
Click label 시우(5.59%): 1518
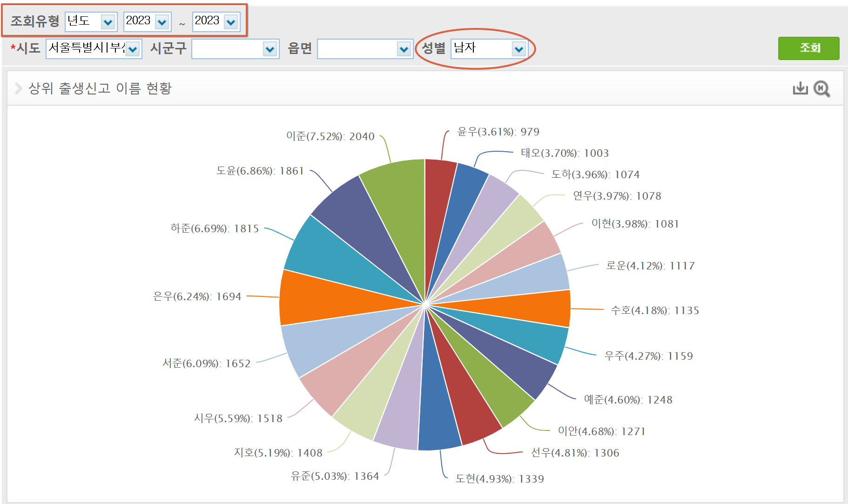pos(238,418)
